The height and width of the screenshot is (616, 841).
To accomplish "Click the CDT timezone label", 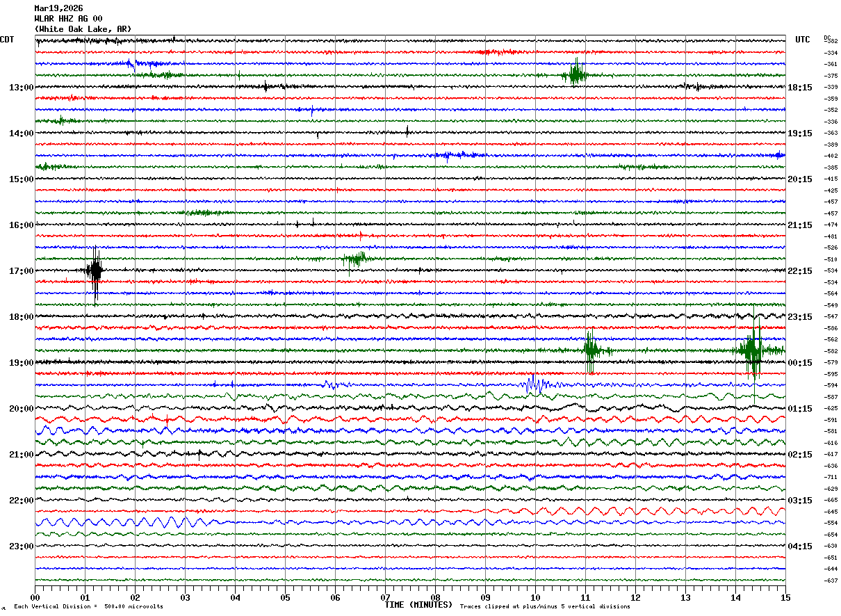I will click(7, 40).
